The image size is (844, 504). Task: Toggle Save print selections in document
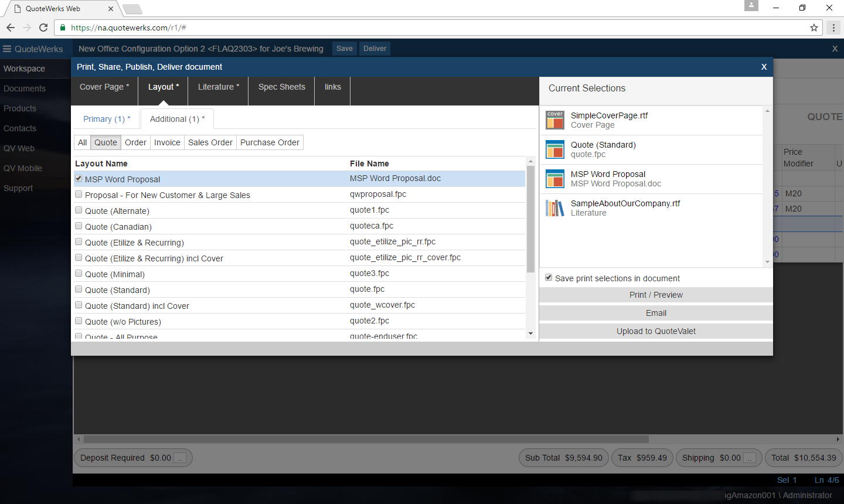coord(549,278)
